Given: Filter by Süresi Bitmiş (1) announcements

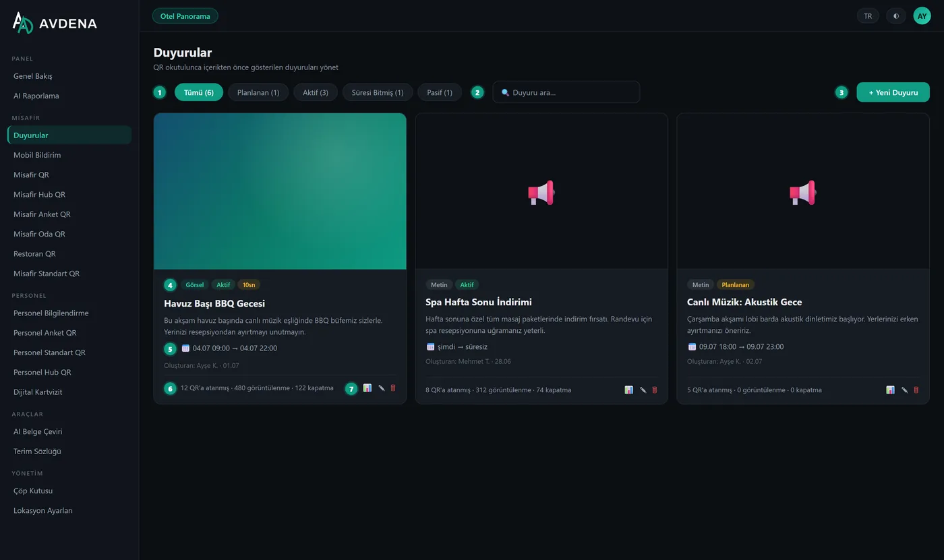Looking at the screenshot, I should pyautogui.click(x=378, y=92).
